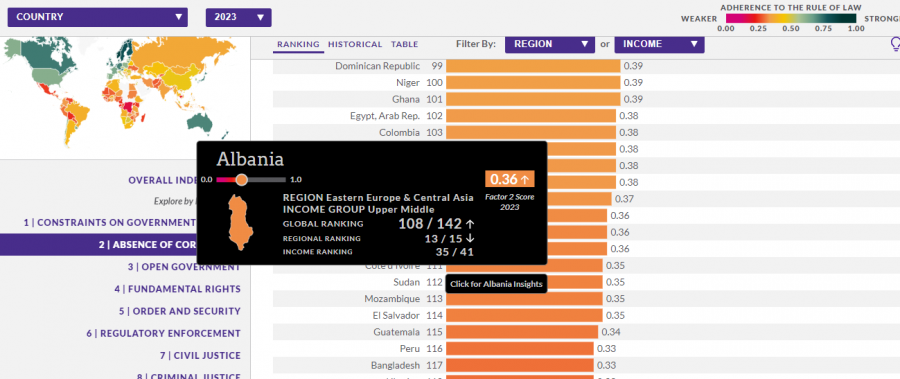The width and height of the screenshot is (900, 379).
Task: Switch to the HISTORICAL tab
Action: tap(355, 44)
